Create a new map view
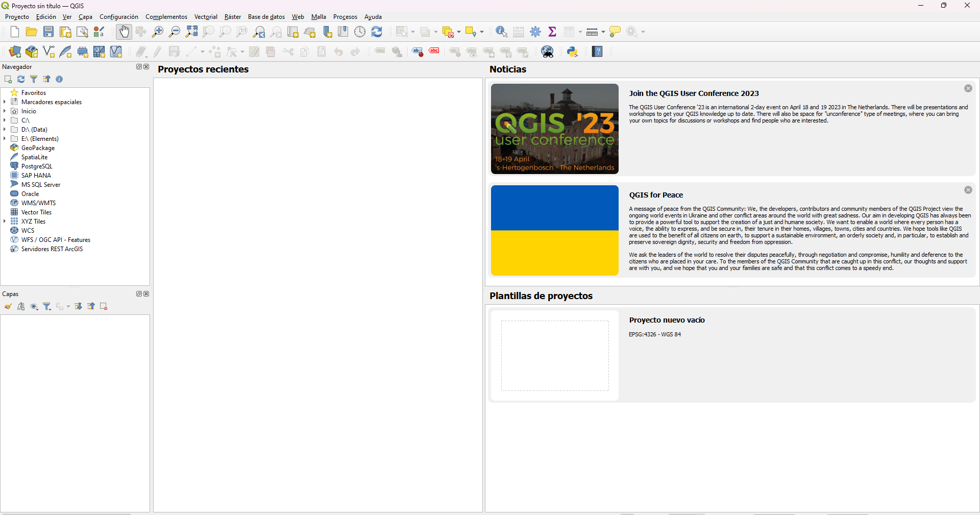 click(x=293, y=32)
